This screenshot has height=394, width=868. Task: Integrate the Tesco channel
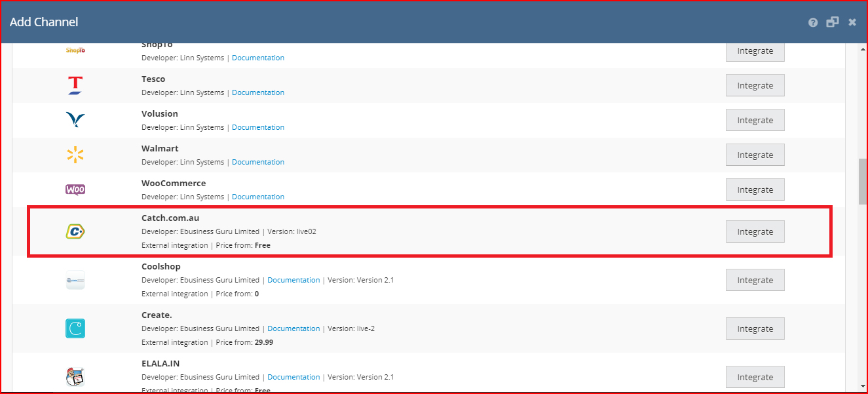755,85
